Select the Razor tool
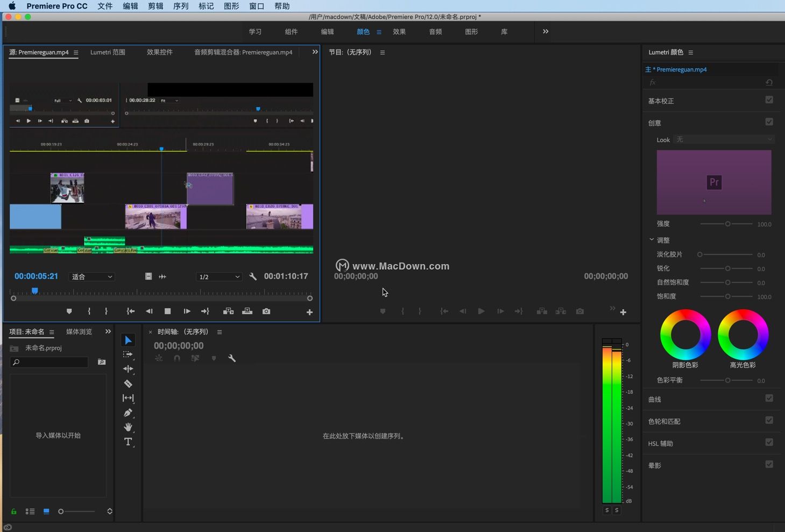Image resolution: width=785 pixels, height=532 pixels. click(128, 384)
